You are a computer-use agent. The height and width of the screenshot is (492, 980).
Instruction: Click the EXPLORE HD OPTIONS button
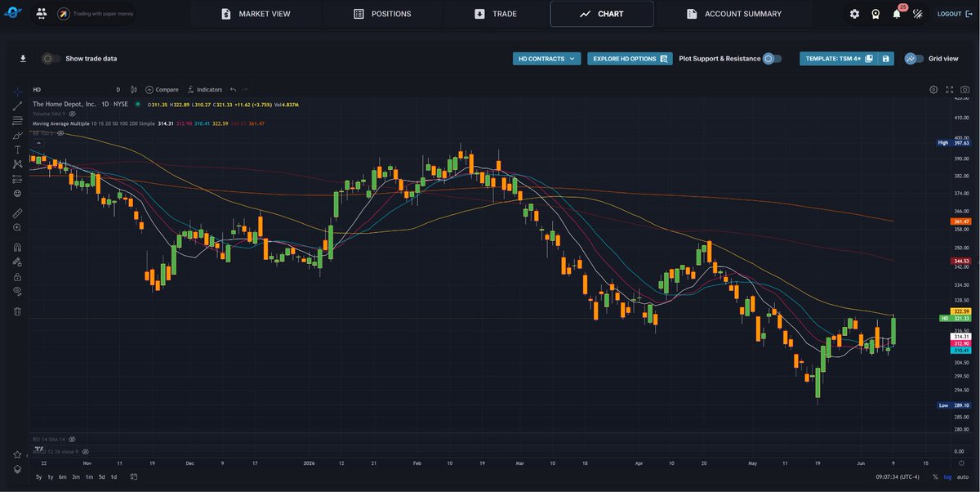click(630, 59)
